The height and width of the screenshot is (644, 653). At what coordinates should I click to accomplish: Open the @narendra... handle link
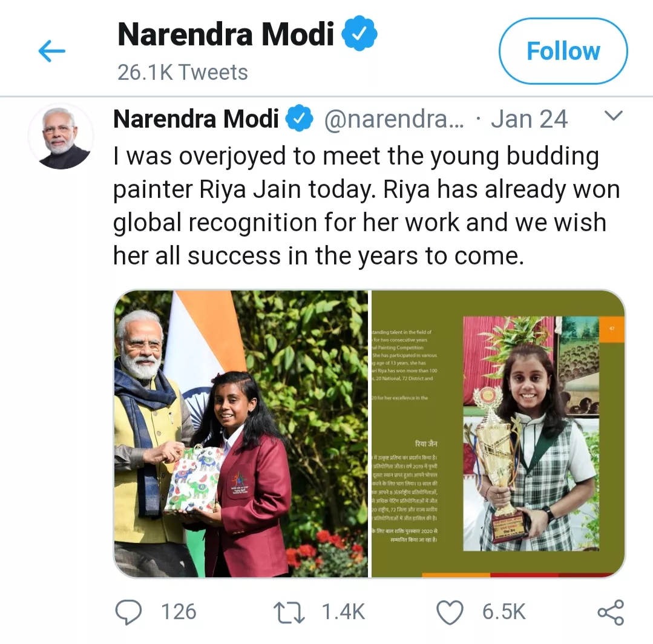[x=394, y=119]
